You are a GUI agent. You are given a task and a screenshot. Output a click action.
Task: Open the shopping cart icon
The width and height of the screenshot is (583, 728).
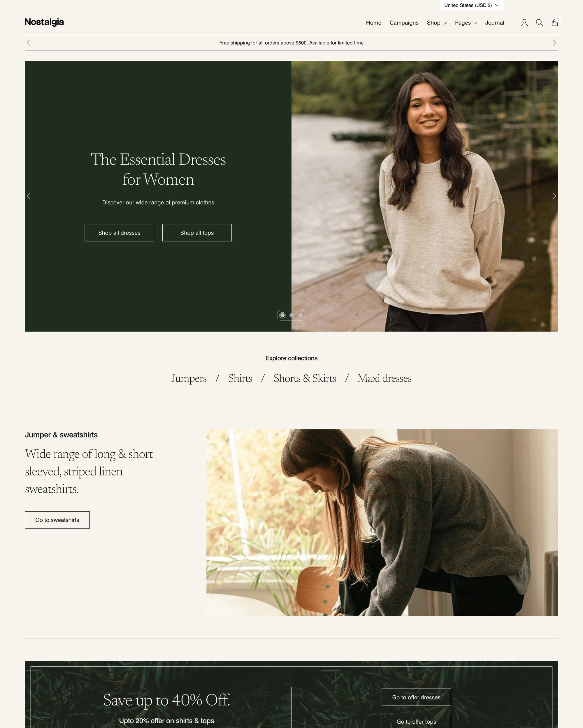[x=554, y=23]
